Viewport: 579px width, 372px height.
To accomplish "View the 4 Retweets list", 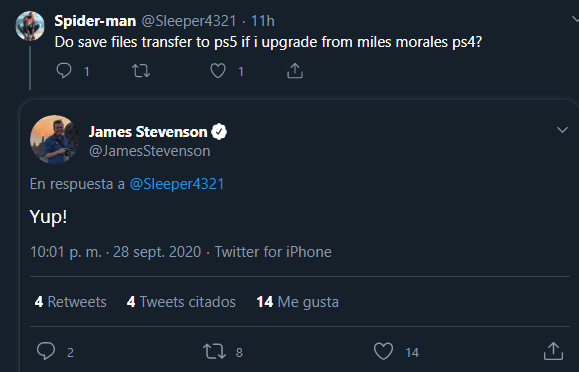I will [x=71, y=302].
